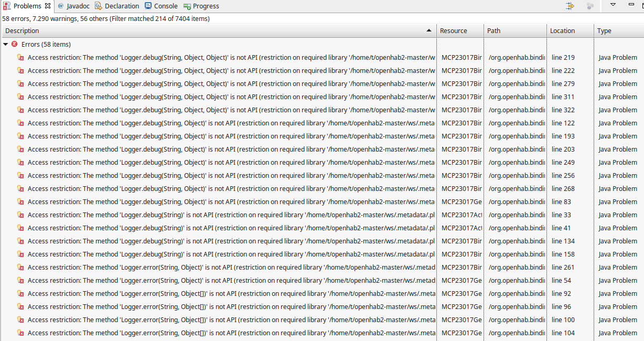The image size is (644, 341).
Task: Click the error icon on the line 122 row
Action: pyautogui.click(x=20, y=123)
